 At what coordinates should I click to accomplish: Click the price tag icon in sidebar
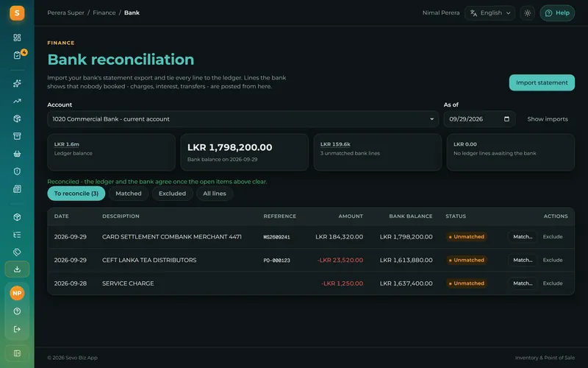17,252
